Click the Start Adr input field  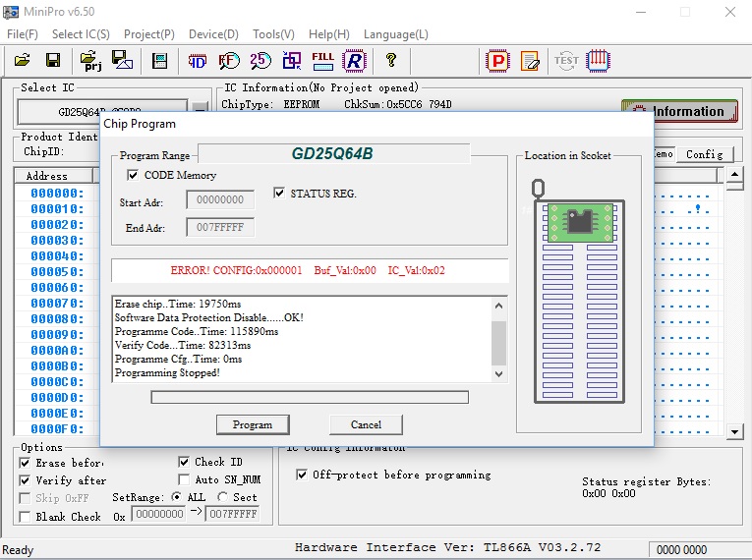click(x=220, y=200)
